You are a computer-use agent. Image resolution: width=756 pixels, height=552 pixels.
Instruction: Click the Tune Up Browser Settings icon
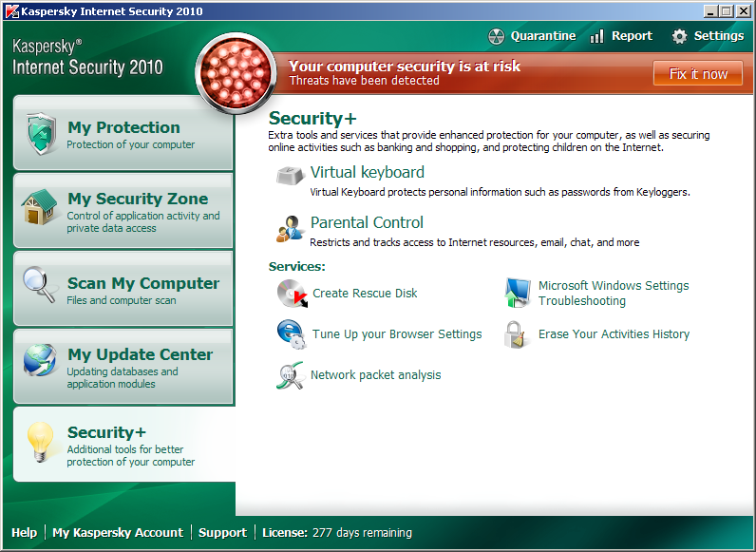pyautogui.click(x=292, y=334)
